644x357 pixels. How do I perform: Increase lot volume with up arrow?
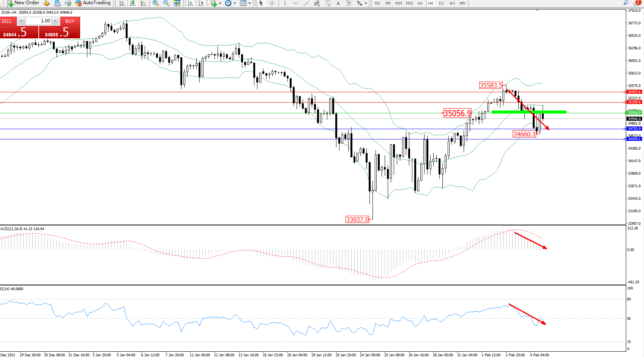pos(55,21)
